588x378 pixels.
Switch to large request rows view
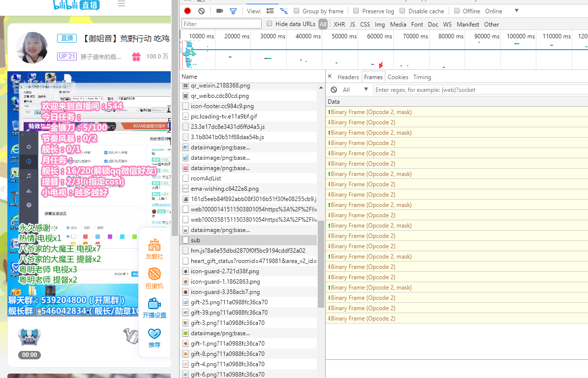point(270,11)
